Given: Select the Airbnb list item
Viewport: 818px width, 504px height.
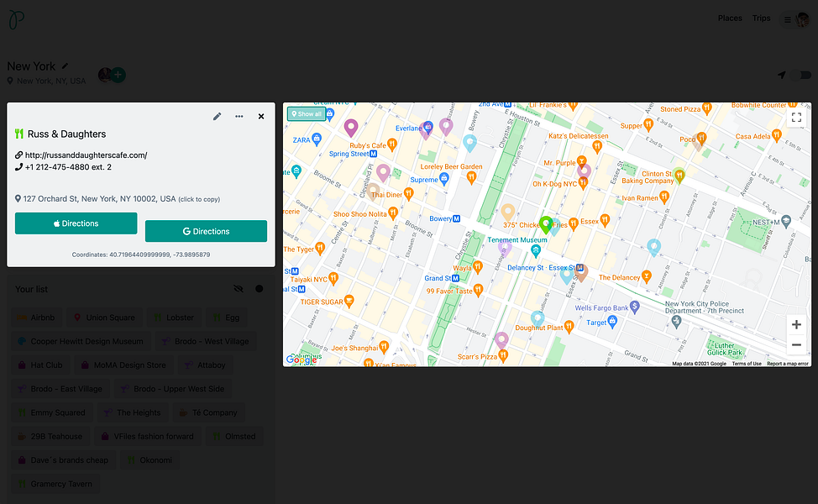Looking at the screenshot, I should 36,318.
